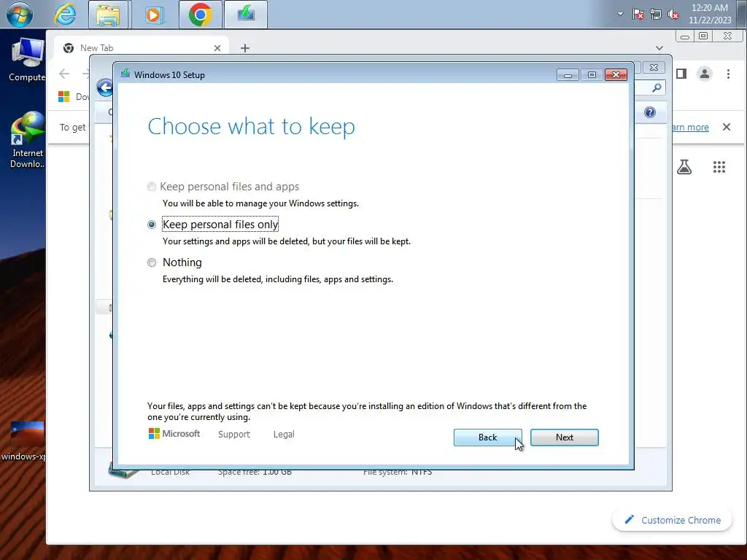Click Chrome's back navigation arrow
Screen dimensions: 747x560
click(x=64, y=74)
